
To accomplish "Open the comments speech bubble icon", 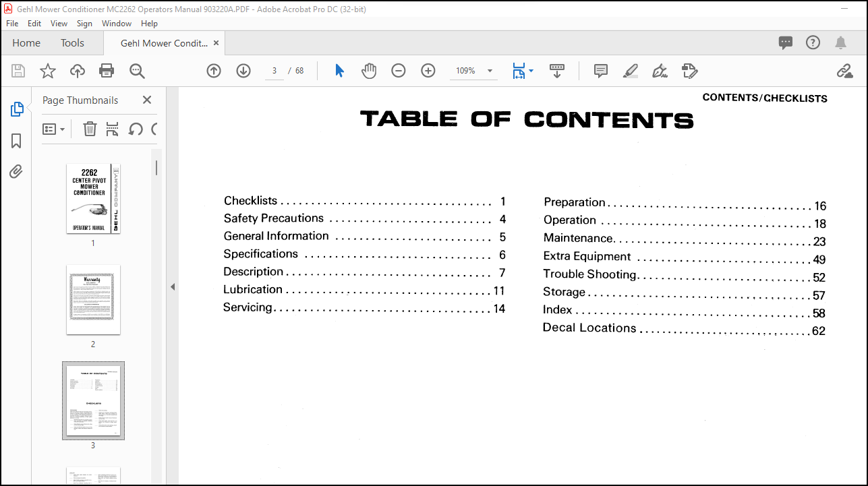I will [786, 42].
